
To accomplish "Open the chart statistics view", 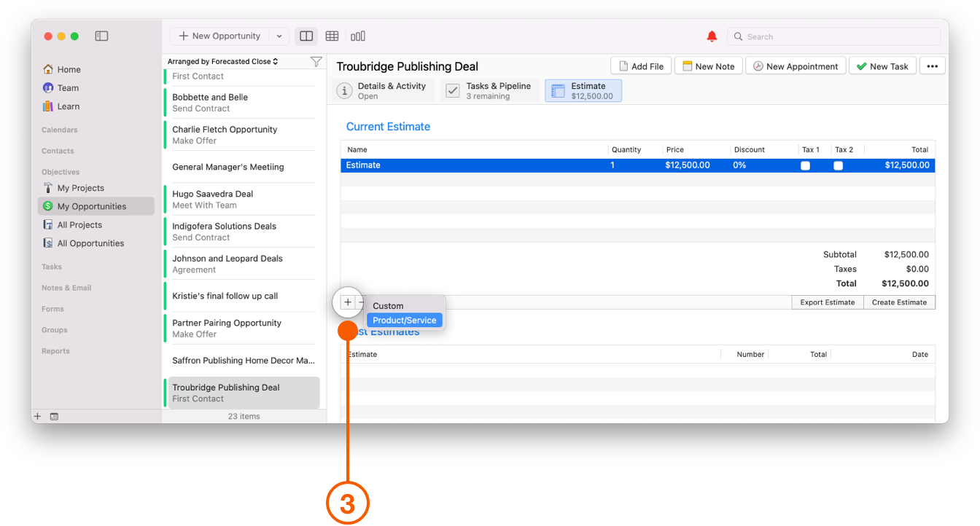I will click(358, 36).
